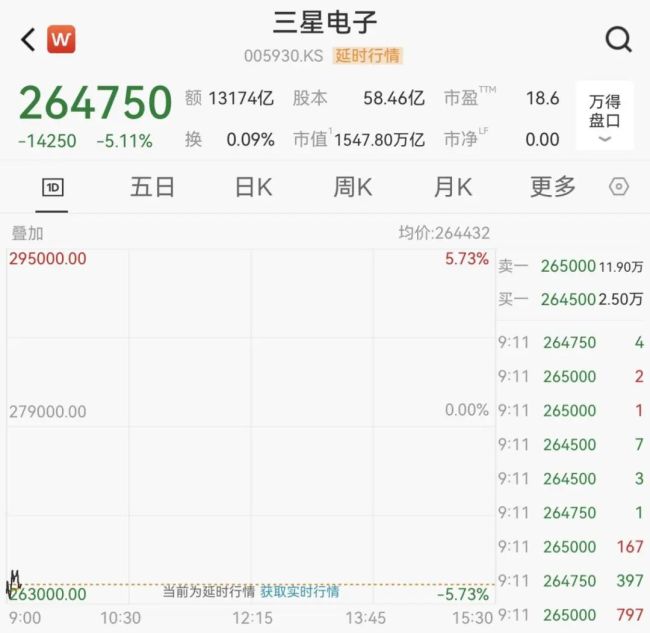The image size is (650, 633).
Task: Switch to the 周K tab
Action: 353,187
